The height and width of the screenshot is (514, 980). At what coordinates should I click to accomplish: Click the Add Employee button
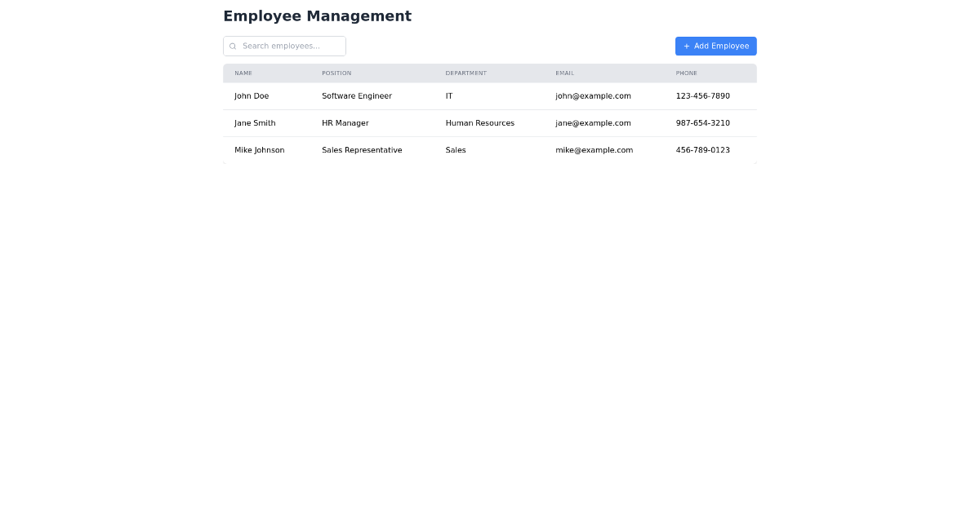coord(715,46)
